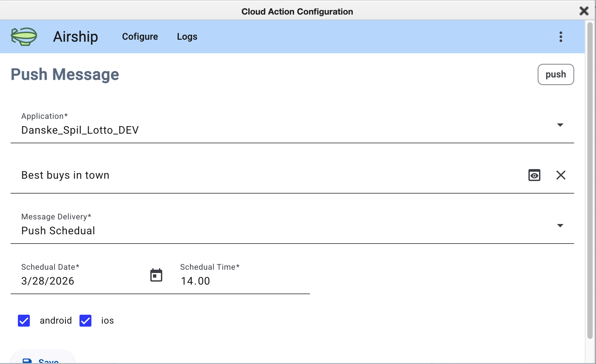Open the Cofigure menu
Viewport: 596px width, 364px height.
(140, 37)
